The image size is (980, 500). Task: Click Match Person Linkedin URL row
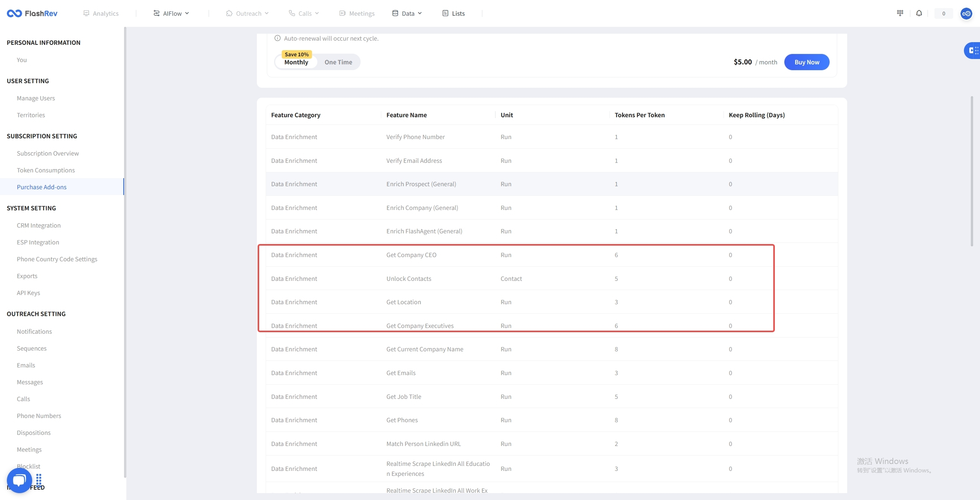(x=552, y=444)
